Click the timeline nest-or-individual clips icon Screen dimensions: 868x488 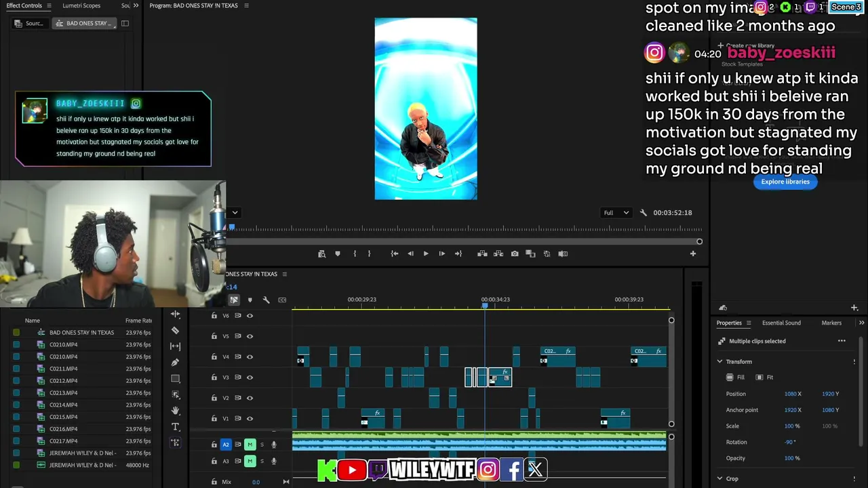[x=234, y=300]
